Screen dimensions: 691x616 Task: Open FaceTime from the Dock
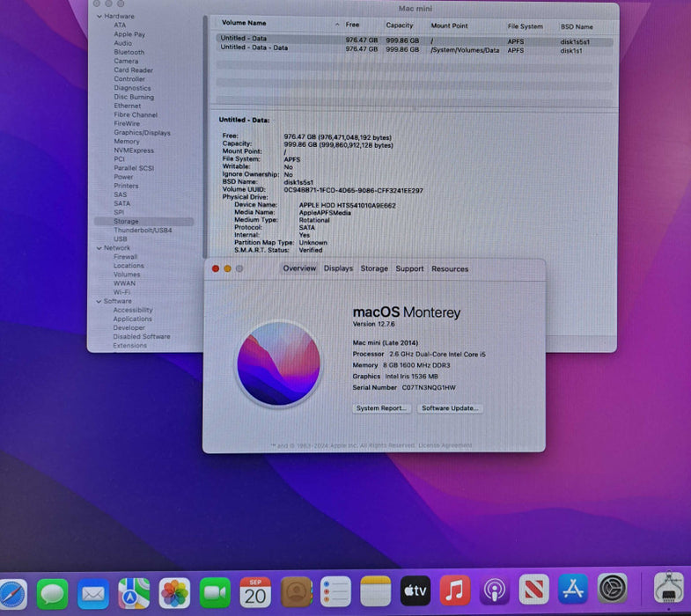(215, 592)
